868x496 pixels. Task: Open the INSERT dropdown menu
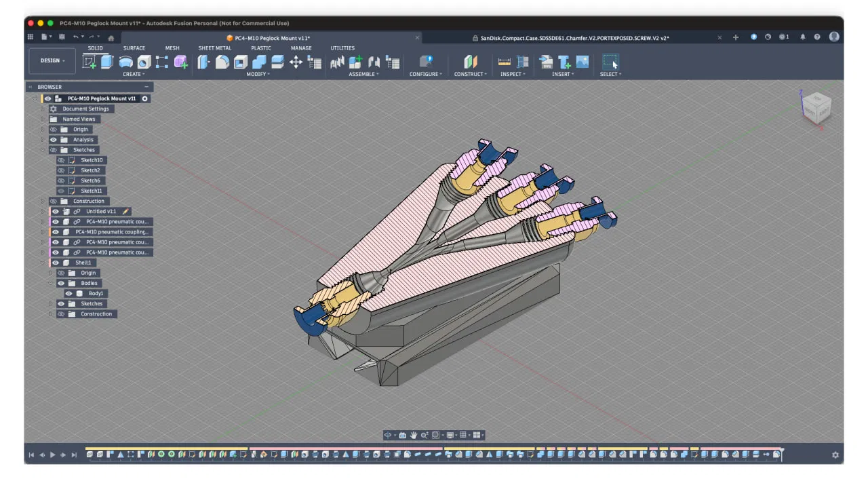[563, 74]
